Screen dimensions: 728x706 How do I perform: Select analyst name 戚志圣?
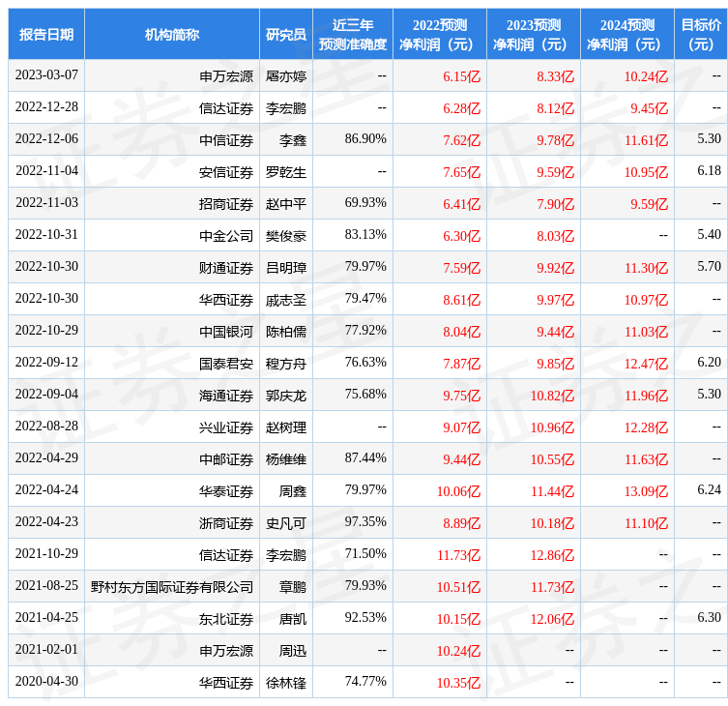point(286,300)
